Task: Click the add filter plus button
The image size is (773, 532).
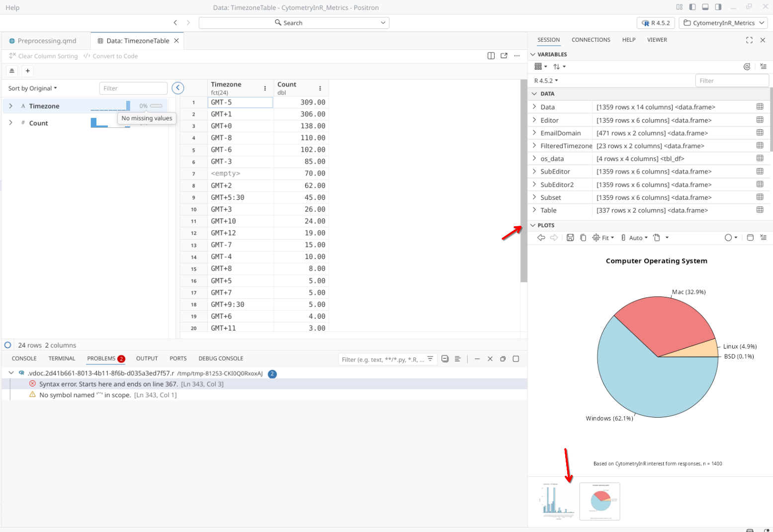Action: point(28,71)
